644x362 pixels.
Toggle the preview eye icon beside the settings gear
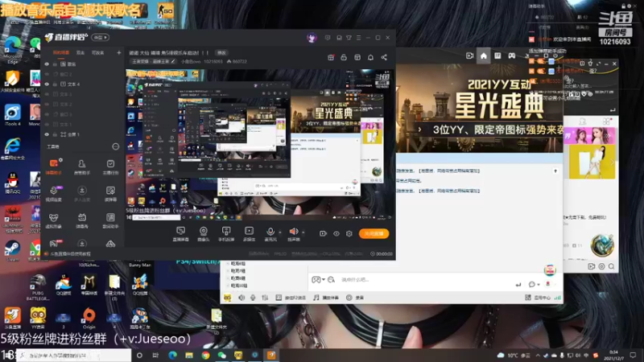tap(336, 233)
